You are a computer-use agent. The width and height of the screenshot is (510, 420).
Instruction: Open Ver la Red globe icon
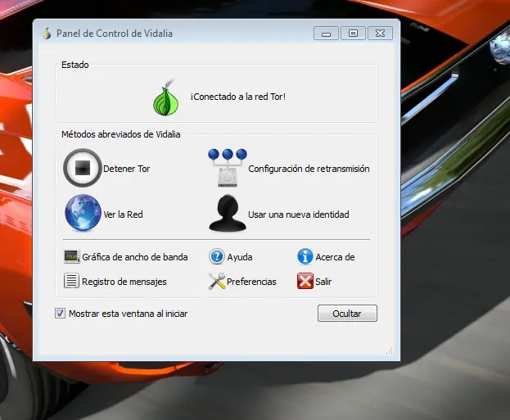pos(83,213)
